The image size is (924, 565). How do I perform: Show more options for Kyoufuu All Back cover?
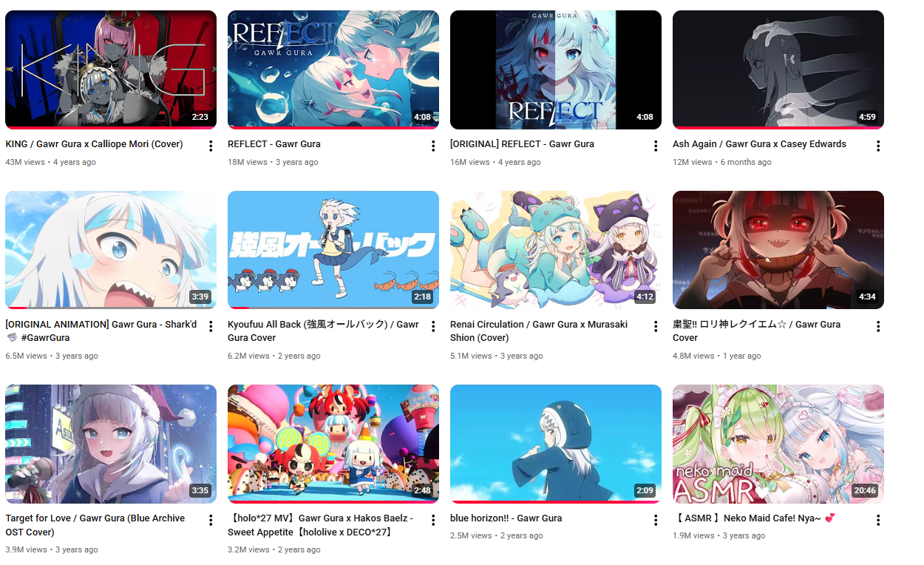(433, 326)
